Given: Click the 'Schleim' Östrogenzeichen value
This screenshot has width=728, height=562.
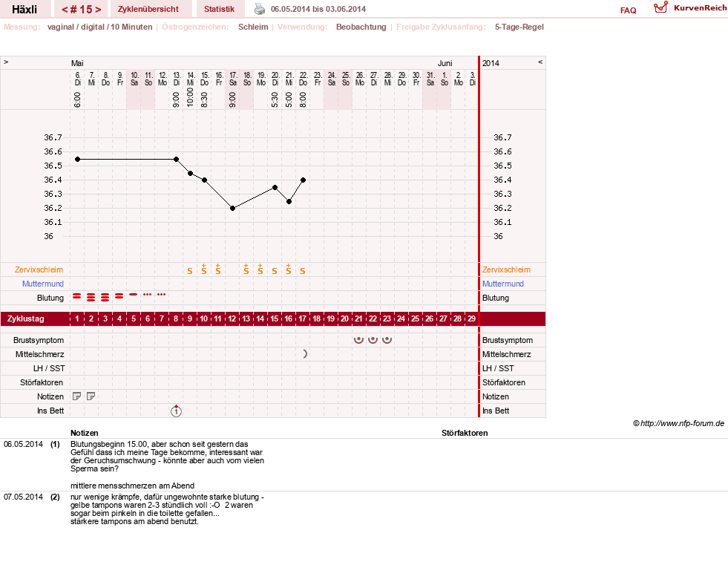Looking at the screenshot, I should pyautogui.click(x=253, y=27).
